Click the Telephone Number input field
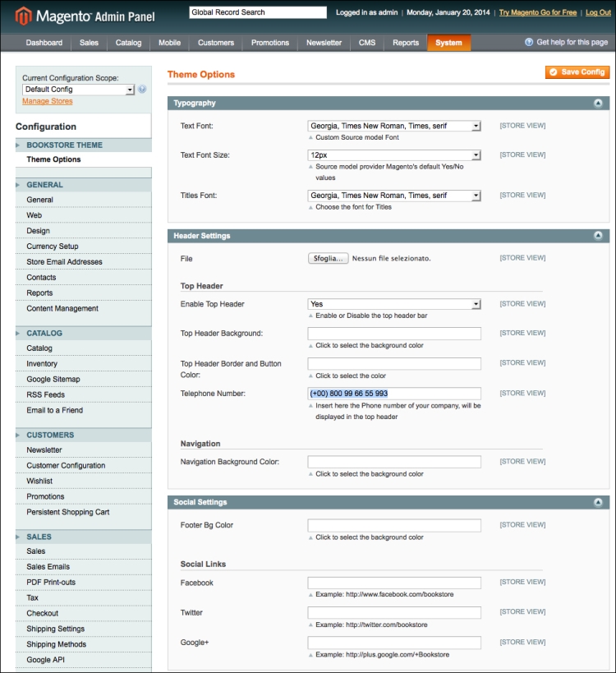The image size is (616, 673). pos(394,394)
